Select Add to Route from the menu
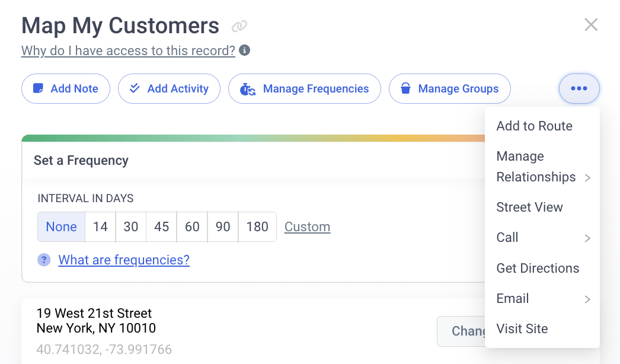This screenshot has width=620, height=364. click(x=542, y=126)
